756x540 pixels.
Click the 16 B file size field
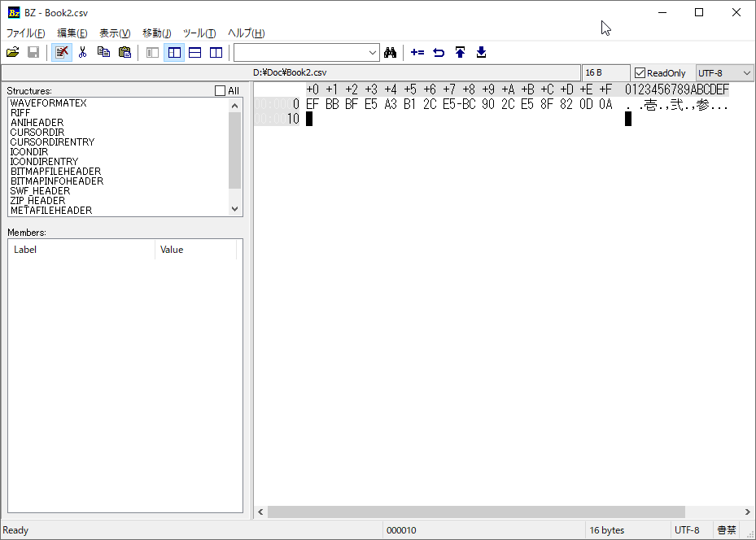point(605,72)
